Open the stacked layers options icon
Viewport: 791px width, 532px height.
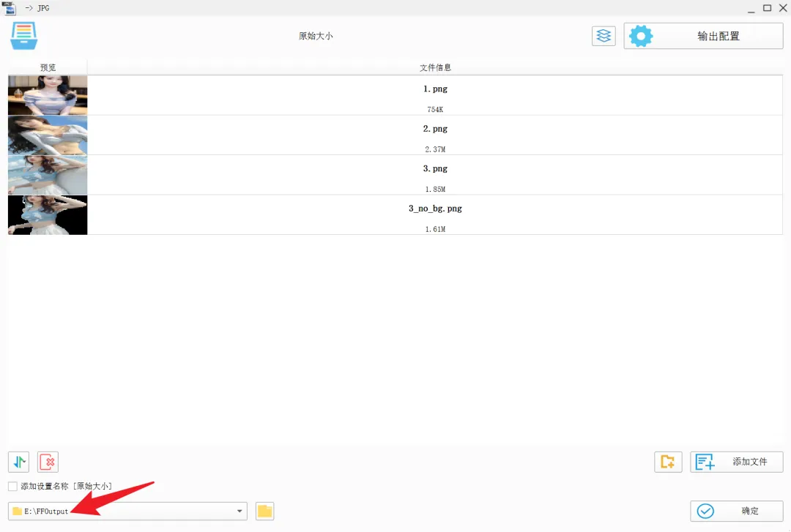click(x=604, y=36)
